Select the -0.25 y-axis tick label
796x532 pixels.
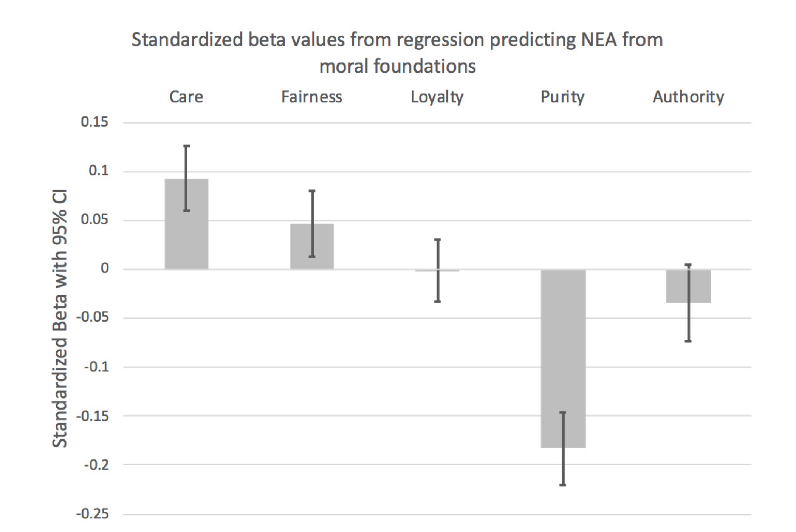[x=92, y=514]
